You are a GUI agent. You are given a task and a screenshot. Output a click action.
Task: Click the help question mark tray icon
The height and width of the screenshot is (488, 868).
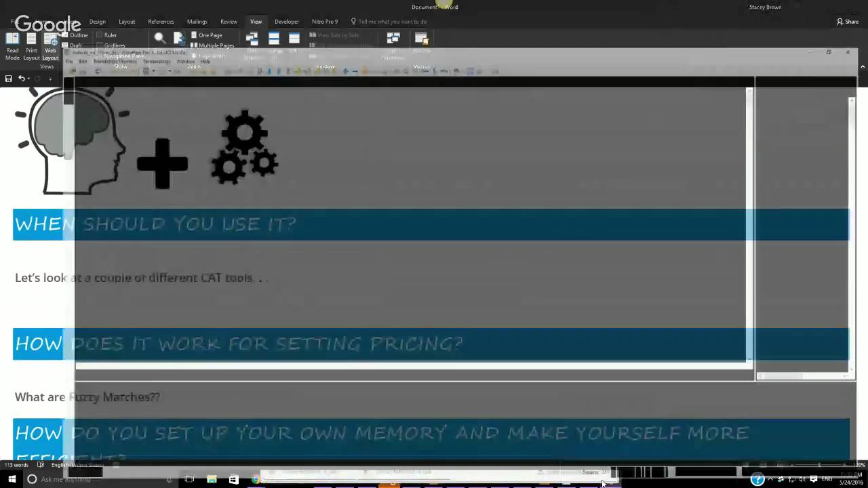[757, 479]
